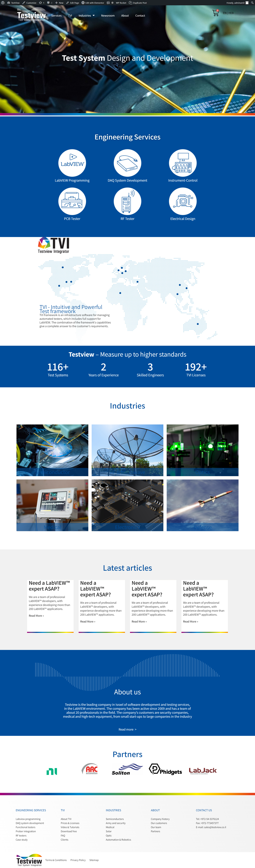Click Duplicate Post in the admin bar

click(x=138, y=3)
